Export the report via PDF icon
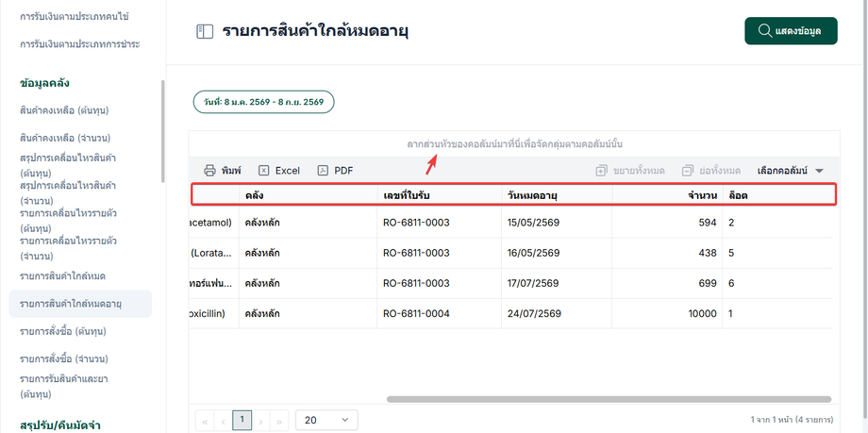The width and height of the screenshot is (868, 433). [x=322, y=171]
